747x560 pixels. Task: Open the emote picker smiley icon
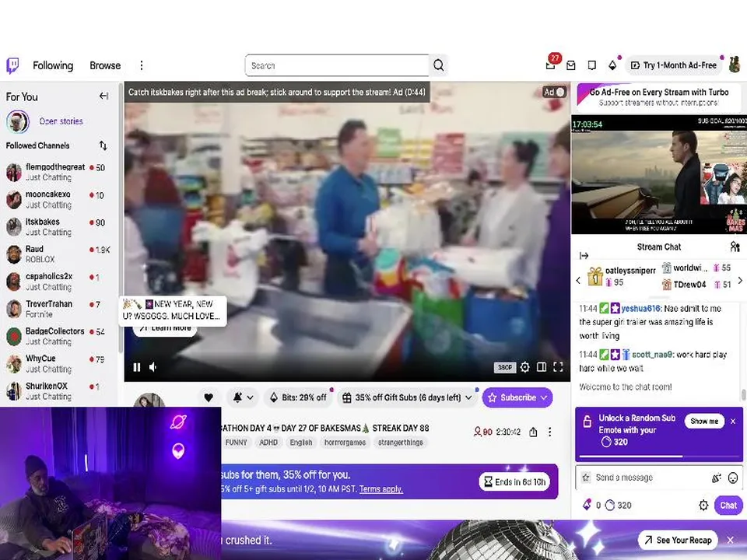(733, 478)
